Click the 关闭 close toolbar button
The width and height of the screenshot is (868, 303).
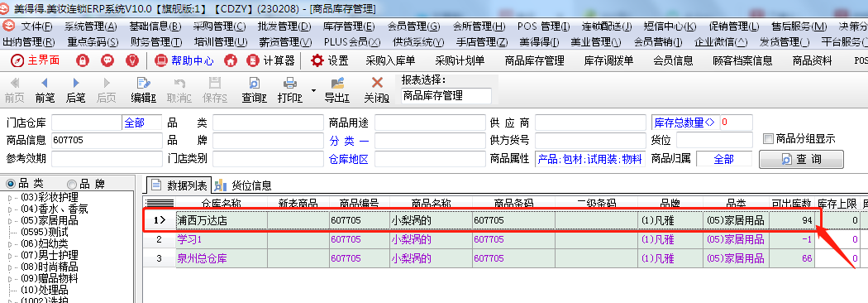click(376, 90)
